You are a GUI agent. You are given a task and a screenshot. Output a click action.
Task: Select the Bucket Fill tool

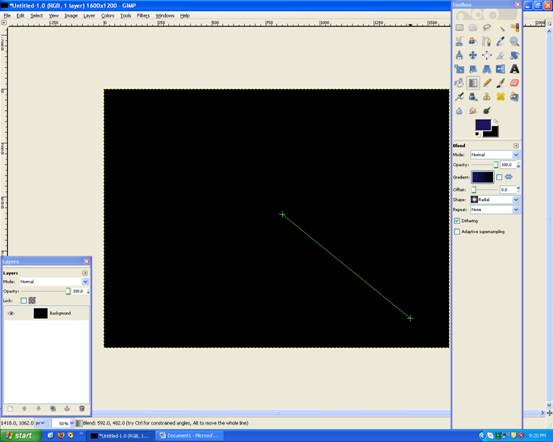(459, 83)
